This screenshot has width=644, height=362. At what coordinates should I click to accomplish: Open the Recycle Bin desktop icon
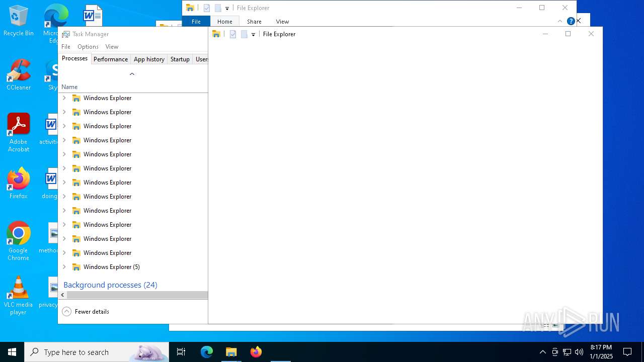pyautogui.click(x=19, y=21)
